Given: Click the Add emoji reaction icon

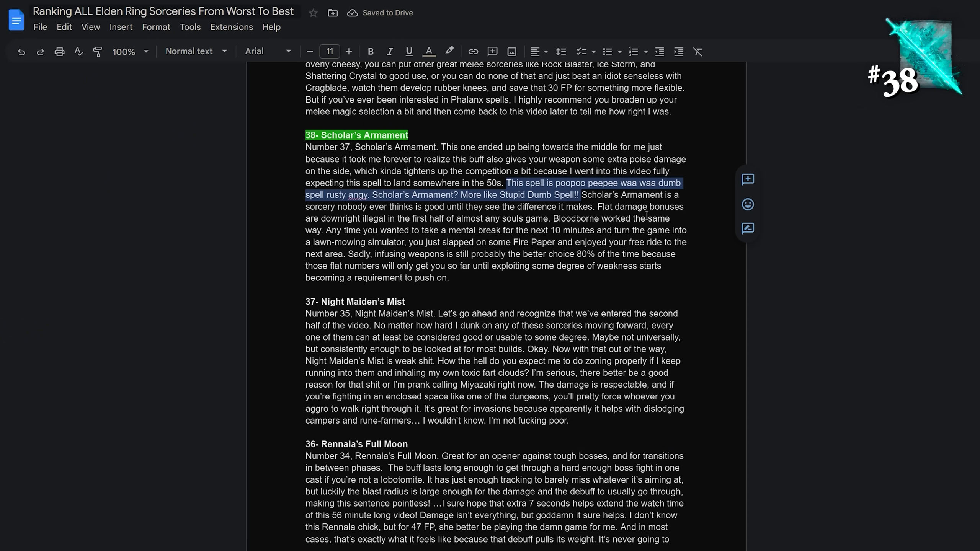Looking at the screenshot, I should pos(748,204).
